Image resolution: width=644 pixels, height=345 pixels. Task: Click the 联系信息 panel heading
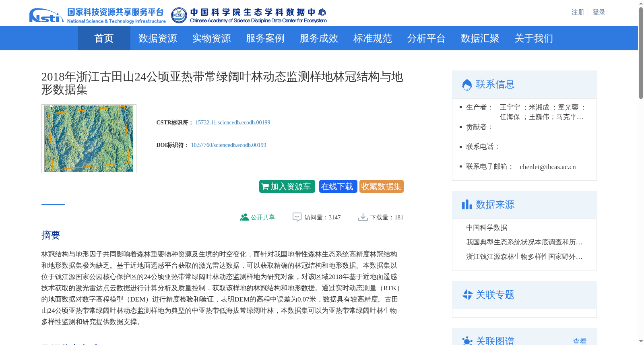tap(495, 84)
